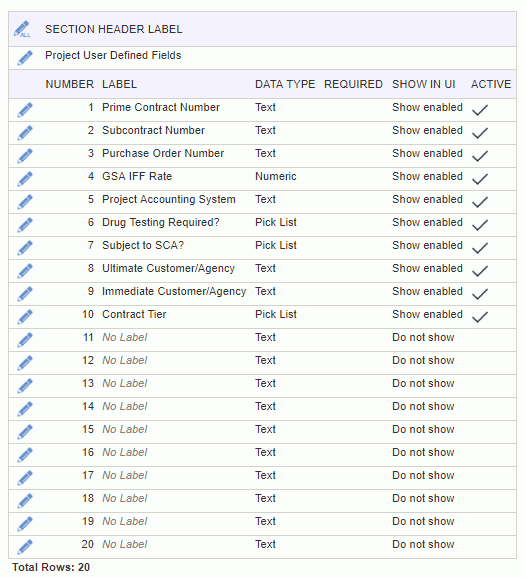This screenshot has width=524, height=578.
Task: Click the Pick List type for Contract Tier
Action: [276, 314]
